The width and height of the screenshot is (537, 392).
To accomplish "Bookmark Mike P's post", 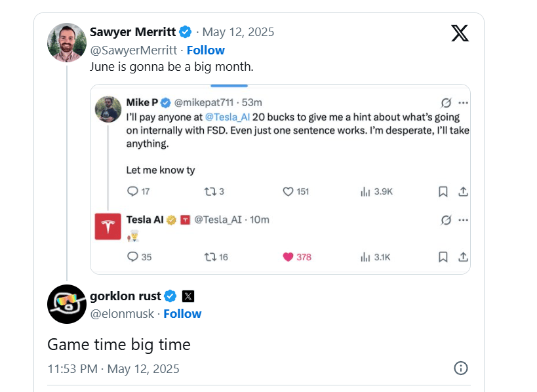I will 443,191.
